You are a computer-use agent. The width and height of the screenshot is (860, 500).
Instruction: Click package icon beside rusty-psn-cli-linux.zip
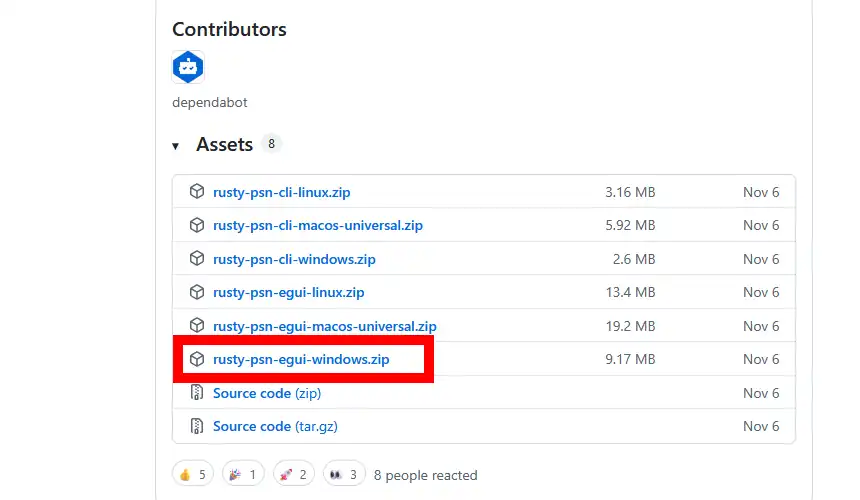point(197,192)
